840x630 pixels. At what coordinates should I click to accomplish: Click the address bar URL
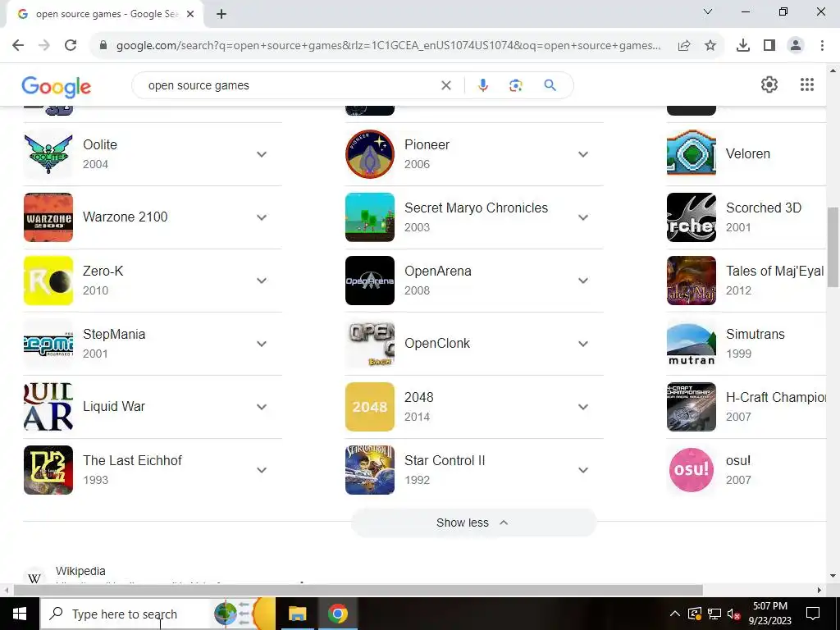click(x=388, y=46)
